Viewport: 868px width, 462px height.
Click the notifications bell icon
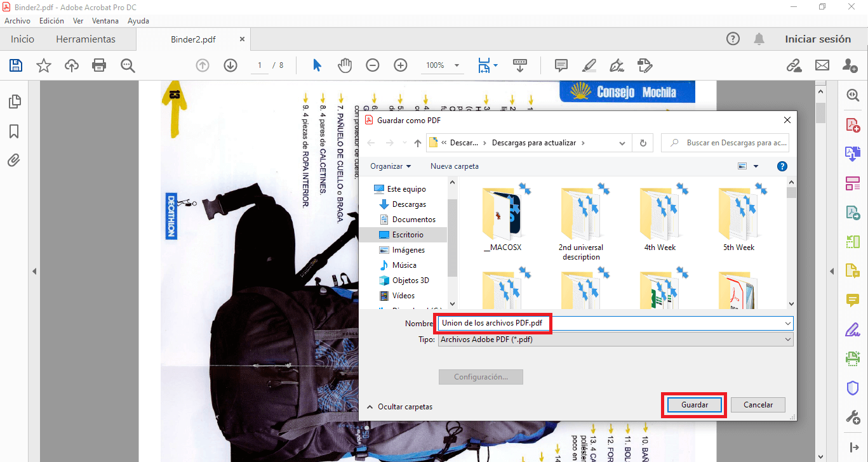pyautogui.click(x=759, y=39)
